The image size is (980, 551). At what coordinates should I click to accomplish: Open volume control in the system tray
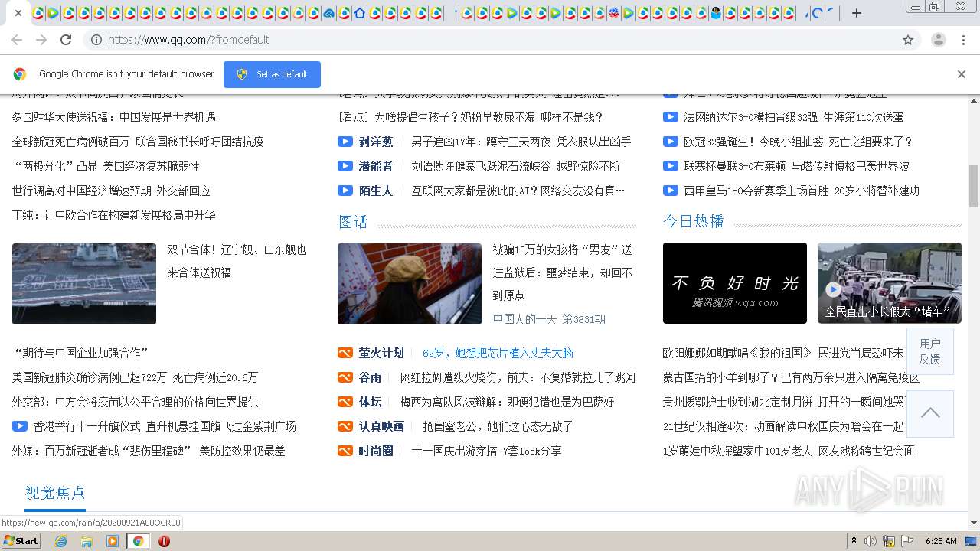[x=871, y=541]
